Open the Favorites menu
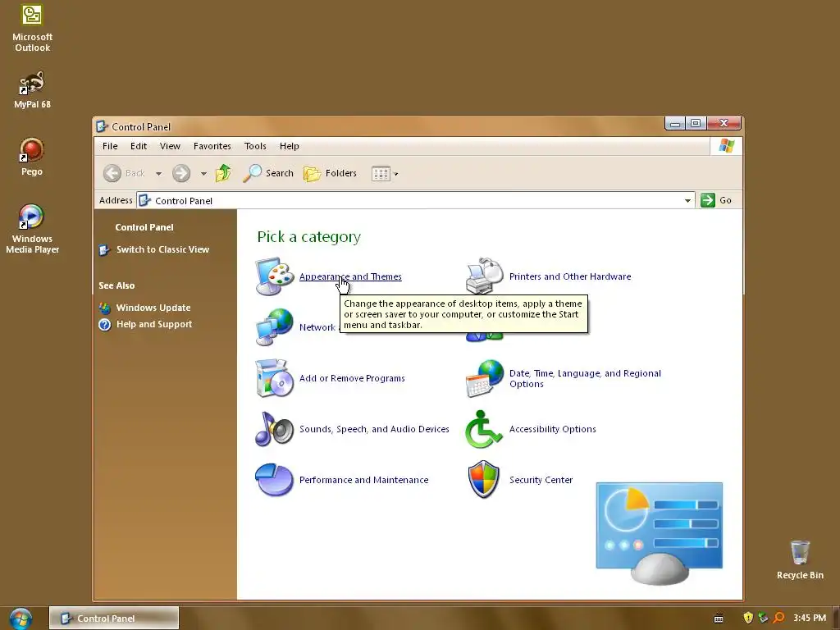 pos(212,146)
